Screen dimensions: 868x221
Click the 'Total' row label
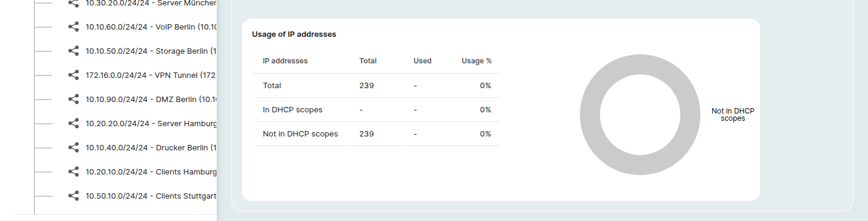click(272, 86)
